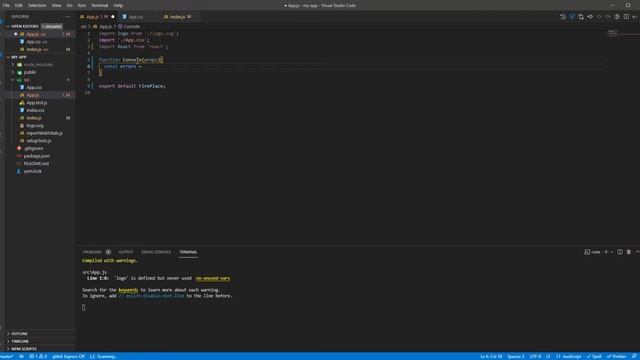
Task: Open timeline history icon in editor toolbar
Action: pyautogui.click(x=563, y=17)
